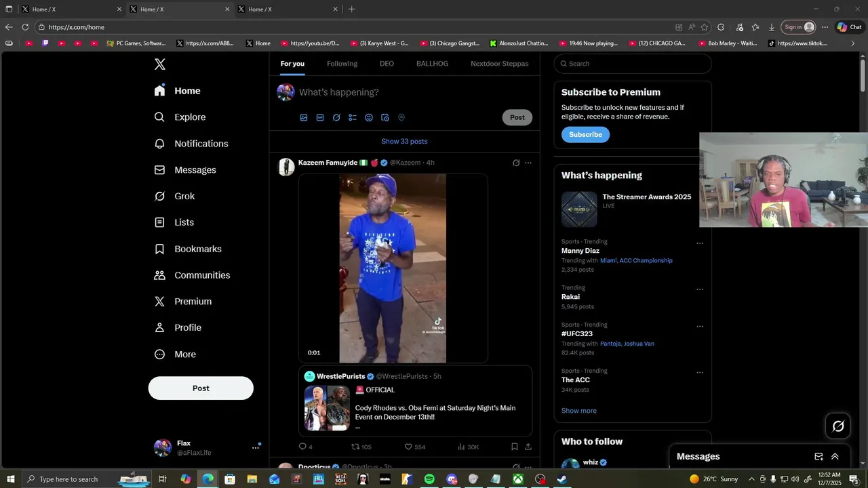
Task: Click the Windows Start button
Action: coord(10,479)
